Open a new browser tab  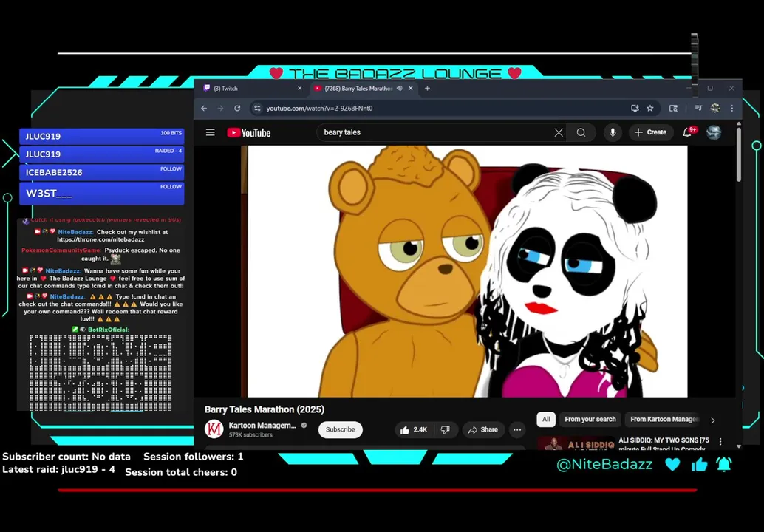[427, 88]
